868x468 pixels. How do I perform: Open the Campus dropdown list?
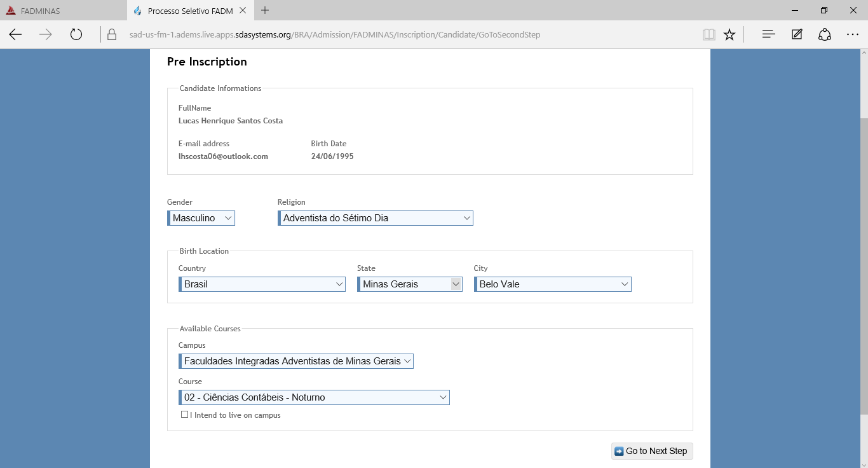296,361
